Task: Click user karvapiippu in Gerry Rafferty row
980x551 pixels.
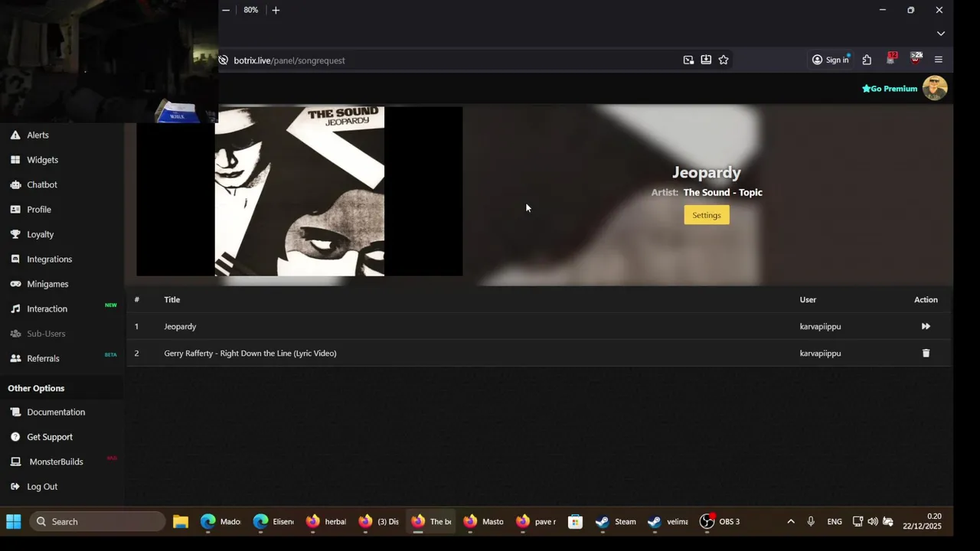Action: (820, 354)
